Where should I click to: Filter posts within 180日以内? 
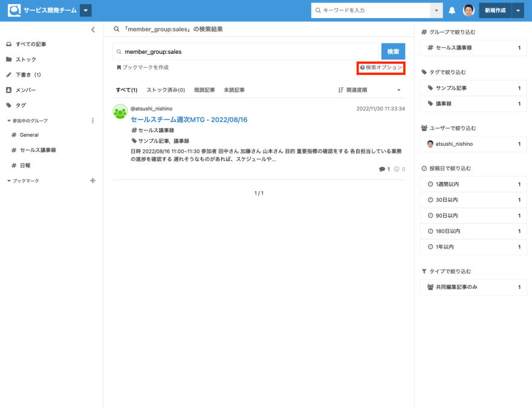(473, 231)
